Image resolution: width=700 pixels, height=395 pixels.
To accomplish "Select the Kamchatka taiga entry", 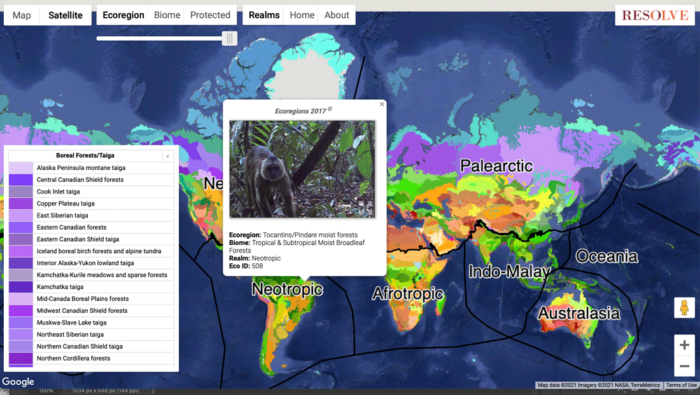I will (x=91, y=287).
